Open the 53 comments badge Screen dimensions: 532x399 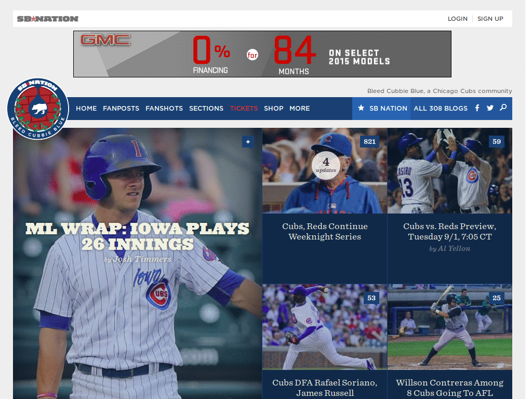371,298
